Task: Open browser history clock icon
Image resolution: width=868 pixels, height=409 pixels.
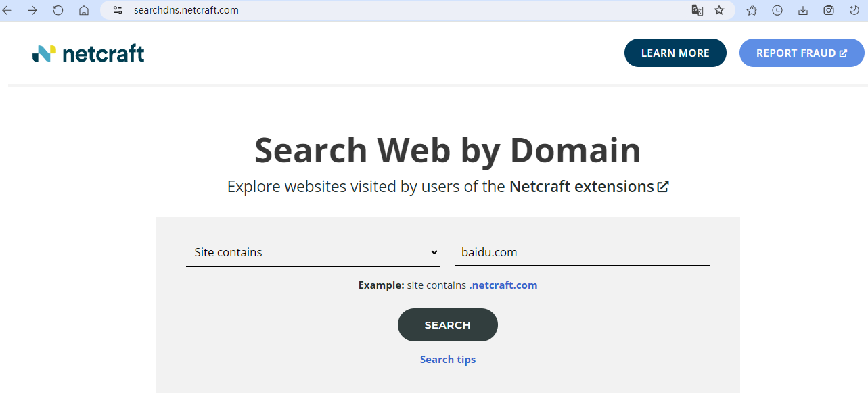Action: (777, 10)
